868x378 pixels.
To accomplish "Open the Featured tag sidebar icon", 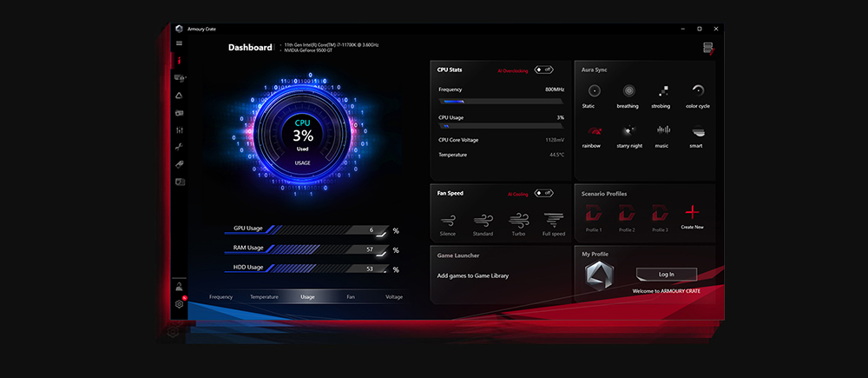I will [x=179, y=164].
